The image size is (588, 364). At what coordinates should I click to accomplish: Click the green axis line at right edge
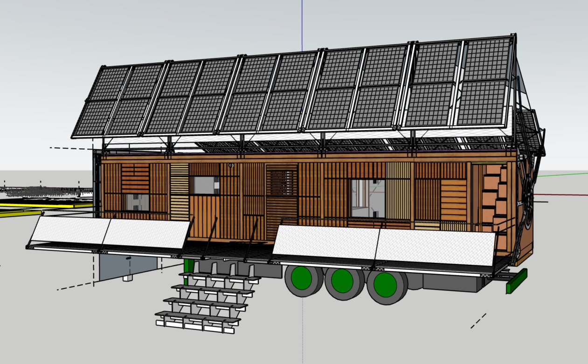pos(562,175)
